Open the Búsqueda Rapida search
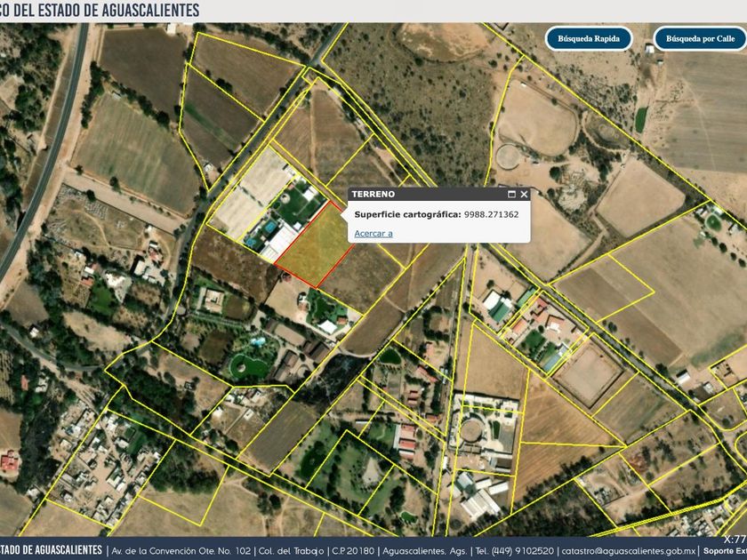The height and width of the screenshot is (560, 747). (589, 38)
